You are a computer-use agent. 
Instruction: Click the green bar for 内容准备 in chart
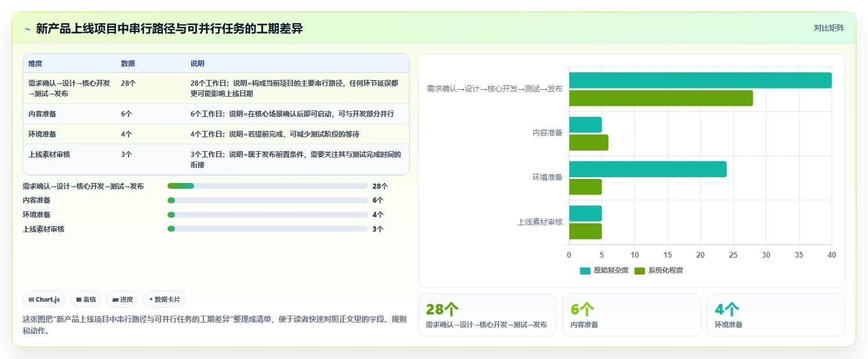click(588, 142)
